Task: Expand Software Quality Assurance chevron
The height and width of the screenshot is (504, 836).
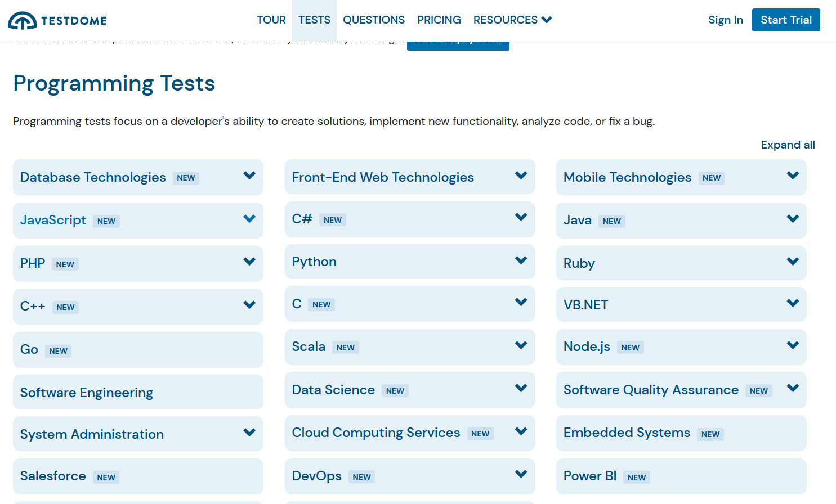Action: pos(793,388)
